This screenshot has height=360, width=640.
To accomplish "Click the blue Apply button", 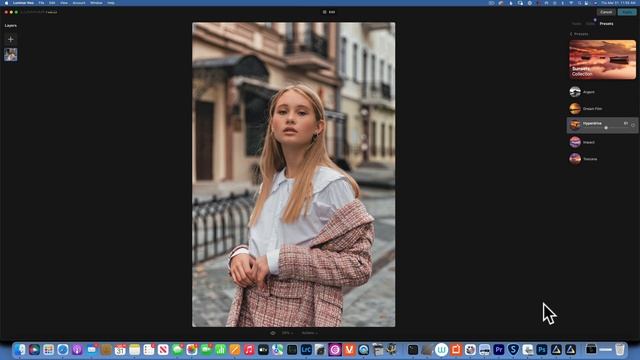I will [x=627, y=12].
